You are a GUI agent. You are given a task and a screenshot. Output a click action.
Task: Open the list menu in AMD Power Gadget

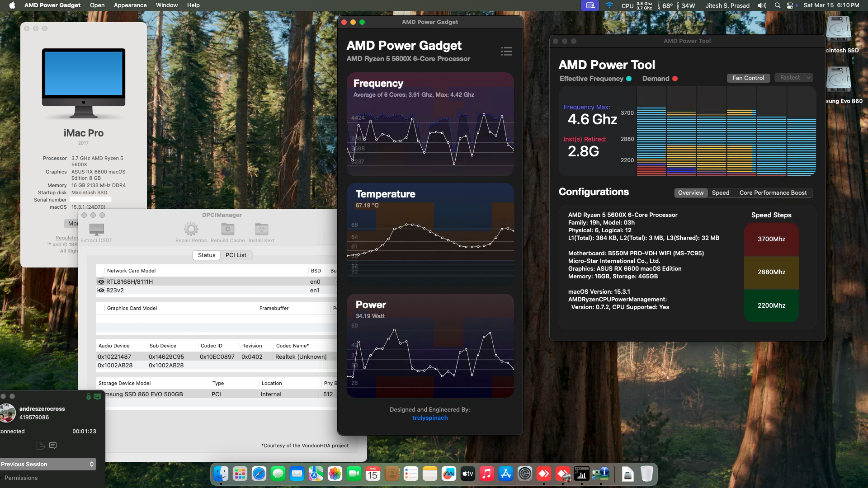(506, 51)
